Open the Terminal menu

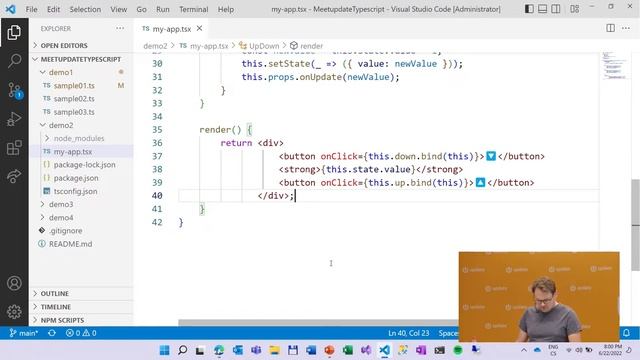(193, 9)
